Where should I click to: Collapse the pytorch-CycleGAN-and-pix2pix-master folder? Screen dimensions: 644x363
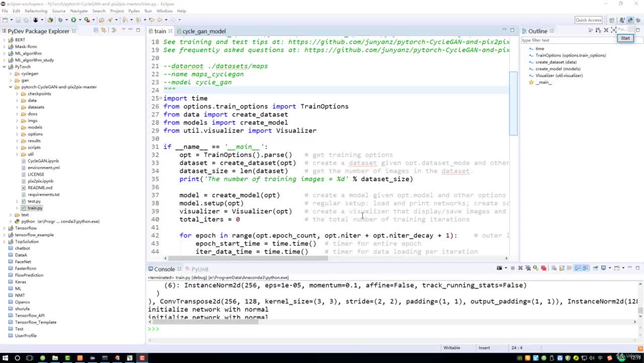[11, 87]
